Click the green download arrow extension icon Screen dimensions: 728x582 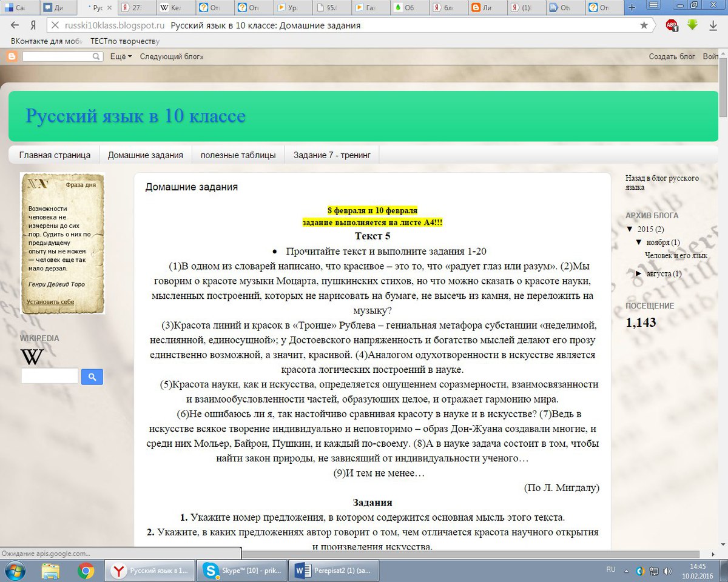[x=692, y=25]
